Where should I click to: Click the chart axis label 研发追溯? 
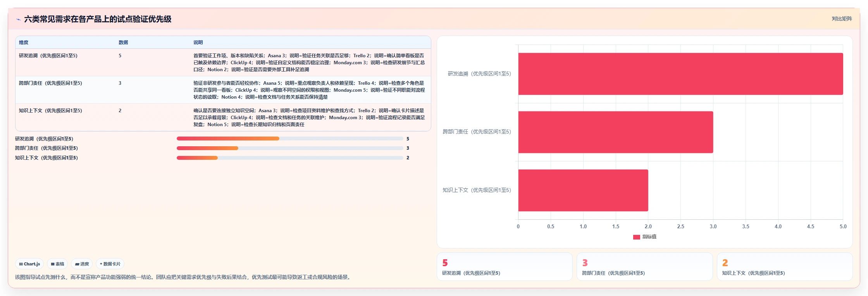[479, 74]
